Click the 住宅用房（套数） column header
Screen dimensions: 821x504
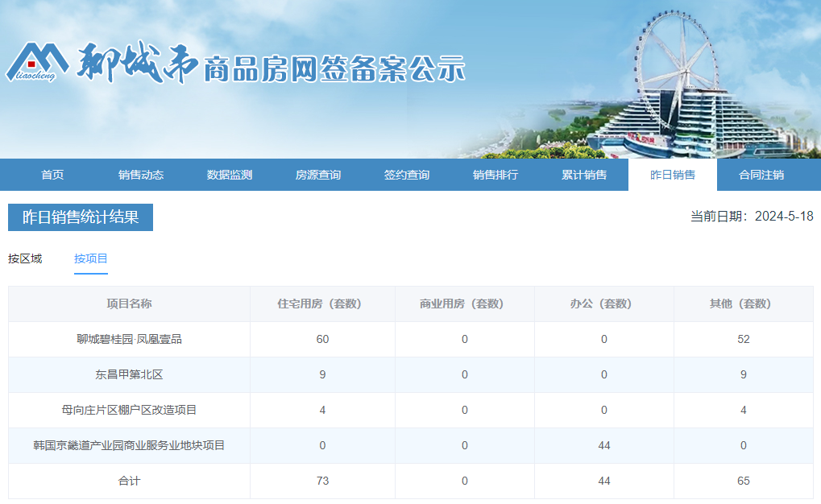[x=322, y=304]
